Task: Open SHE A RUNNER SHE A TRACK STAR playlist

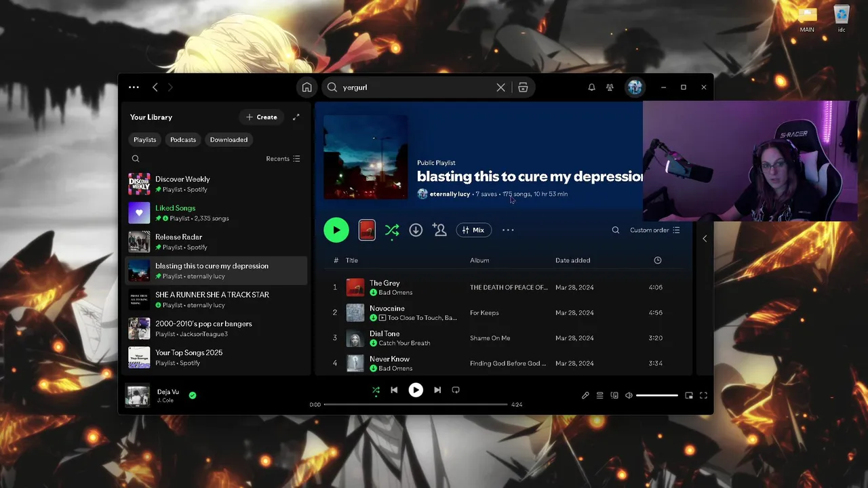Action: pyautogui.click(x=216, y=300)
